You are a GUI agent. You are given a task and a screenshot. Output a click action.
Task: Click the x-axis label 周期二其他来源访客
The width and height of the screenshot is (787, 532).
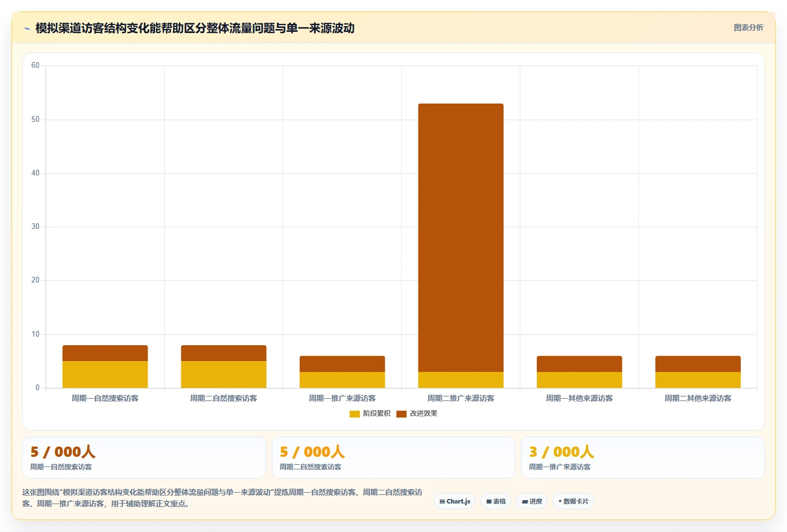[x=698, y=398]
